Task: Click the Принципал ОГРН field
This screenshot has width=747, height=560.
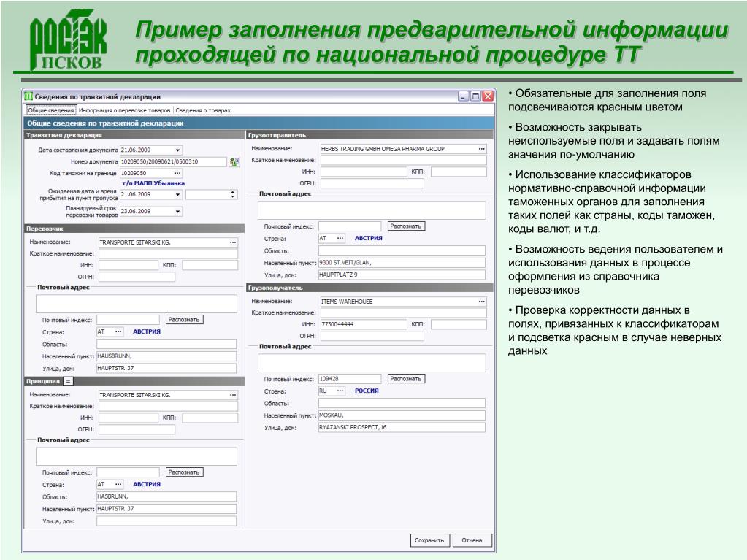Action: tap(137, 429)
